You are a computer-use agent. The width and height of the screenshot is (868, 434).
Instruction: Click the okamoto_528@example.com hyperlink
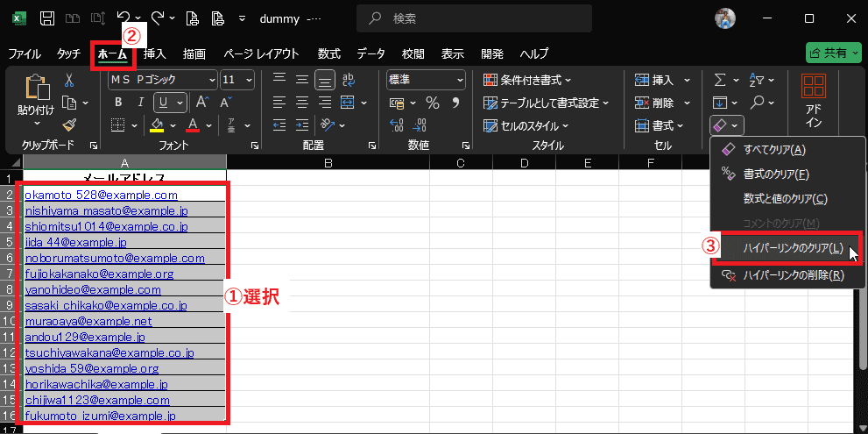(102, 196)
